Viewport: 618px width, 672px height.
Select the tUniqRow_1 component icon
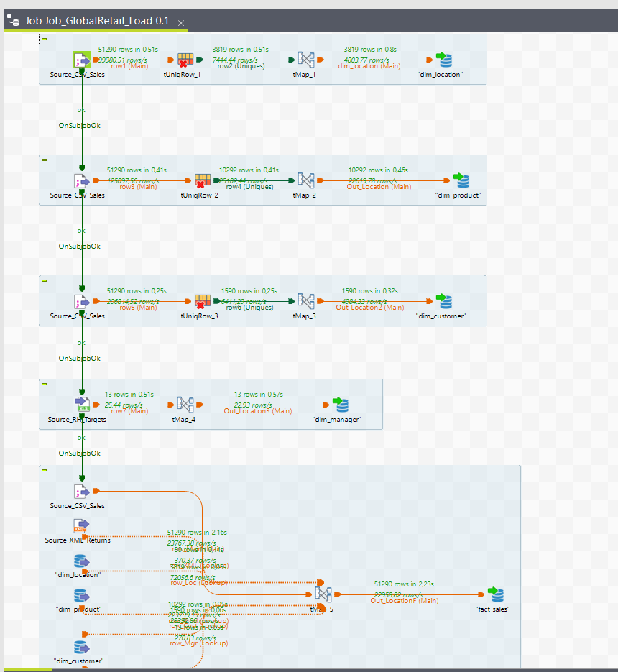[185, 60]
